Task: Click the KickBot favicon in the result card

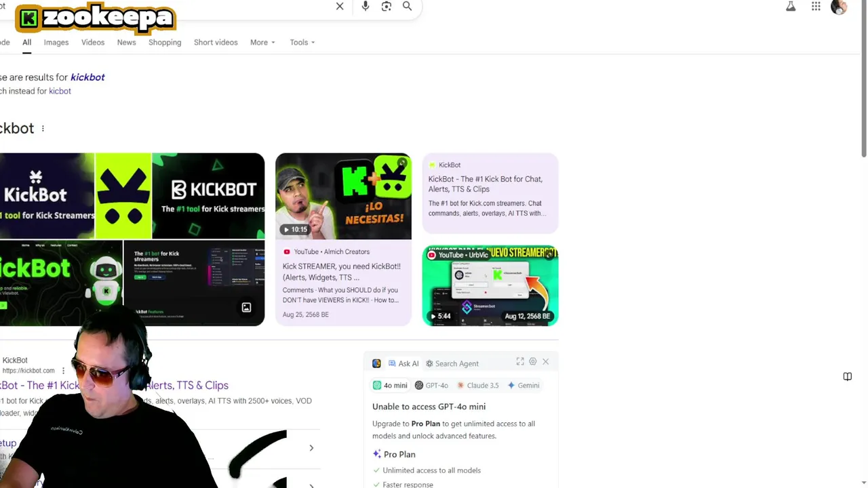Action: tap(432, 165)
